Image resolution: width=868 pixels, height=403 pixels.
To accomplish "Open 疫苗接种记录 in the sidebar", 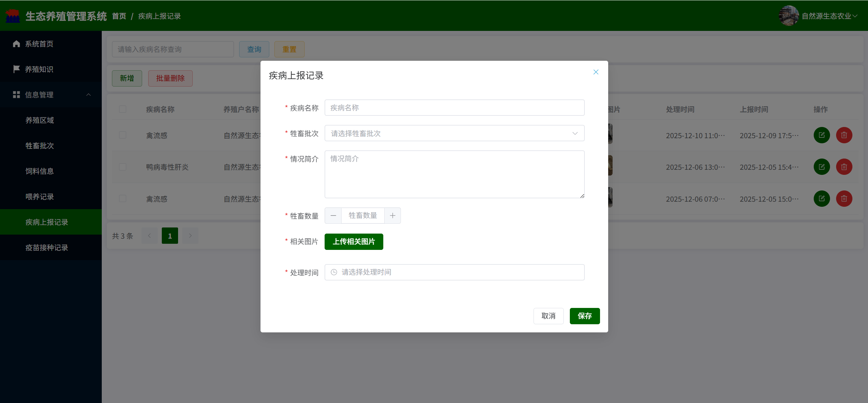I will pos(47,248).
